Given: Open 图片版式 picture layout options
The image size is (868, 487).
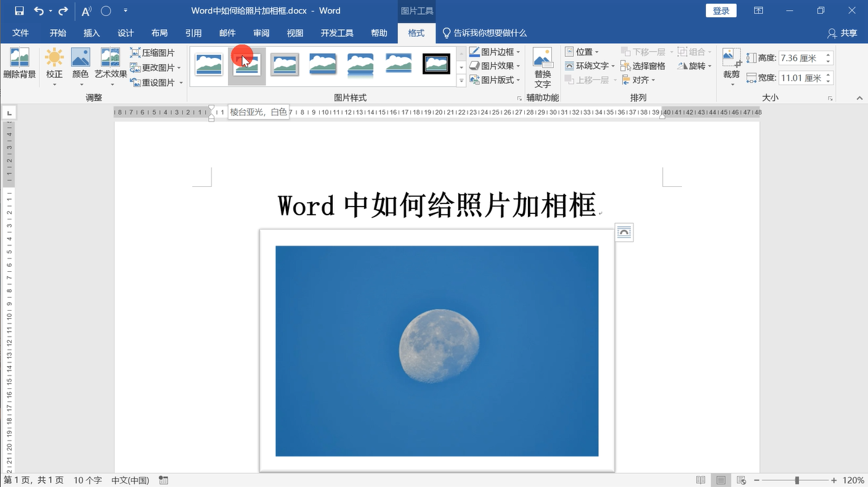Looking at the screenshot, I should coord(494,80).
